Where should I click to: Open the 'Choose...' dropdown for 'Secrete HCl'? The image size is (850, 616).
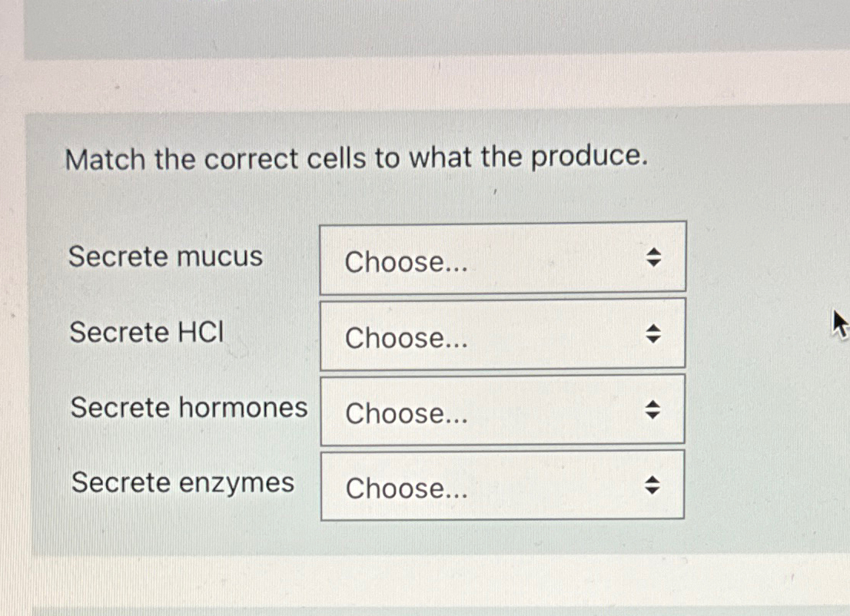(x=503, y=333)
